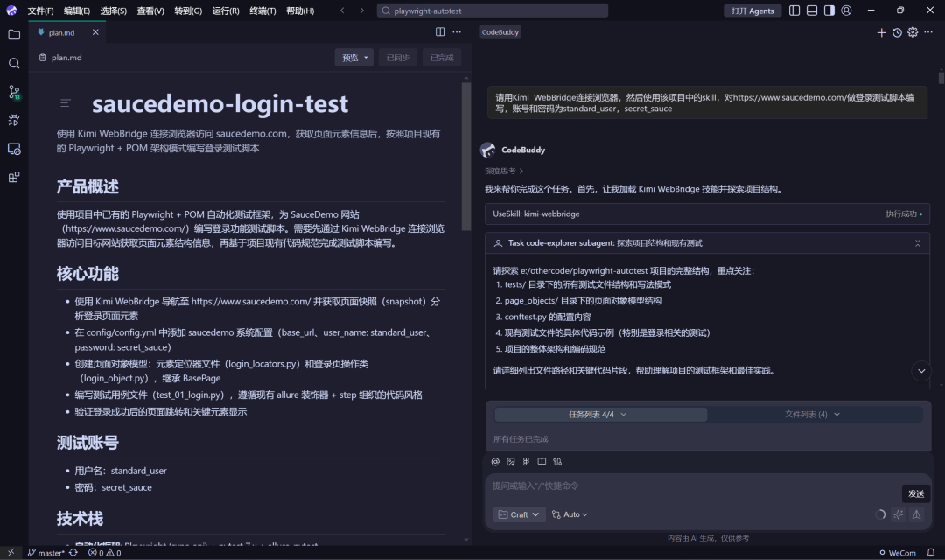
Task: Click the playwright-autotest search box
Action: [493, 10]
